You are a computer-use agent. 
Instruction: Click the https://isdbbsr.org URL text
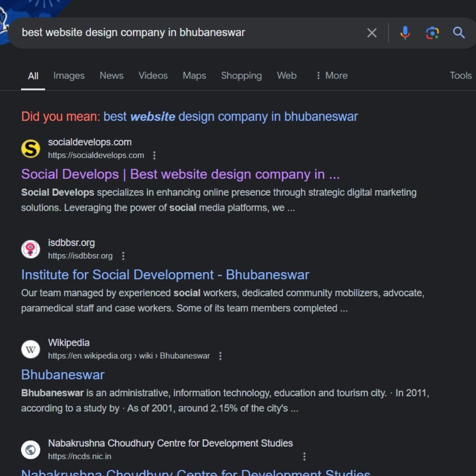(80, 256)
